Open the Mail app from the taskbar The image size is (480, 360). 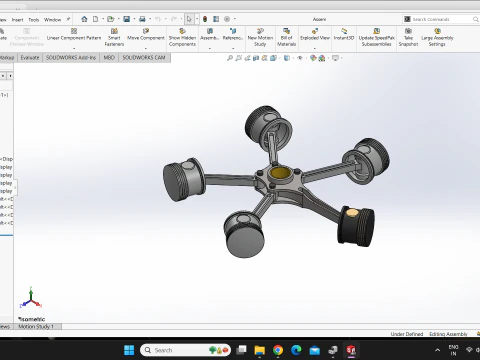pyautogui.click(x=314, y=350)
